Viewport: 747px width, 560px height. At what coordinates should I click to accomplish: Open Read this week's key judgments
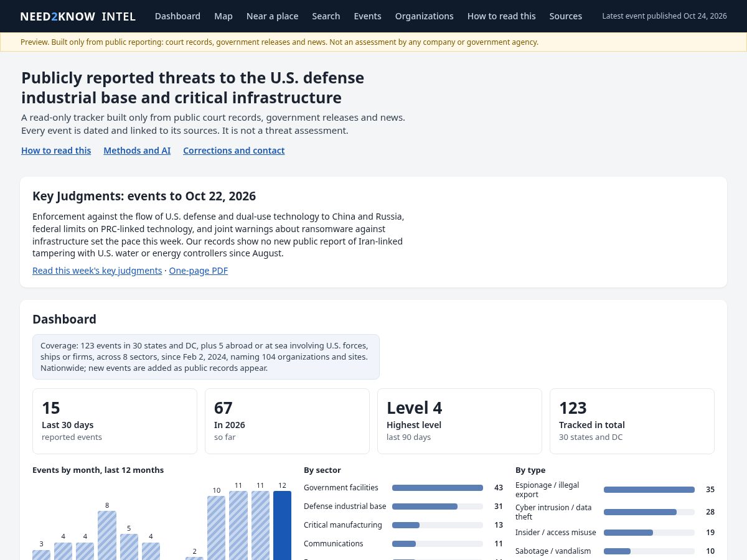(97, 271)
